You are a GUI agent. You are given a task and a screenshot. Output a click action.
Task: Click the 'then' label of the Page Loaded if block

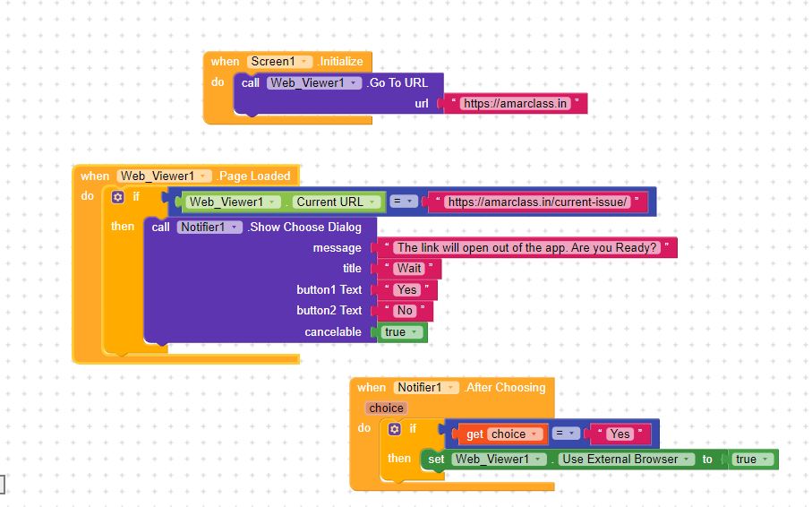(123, 227)
